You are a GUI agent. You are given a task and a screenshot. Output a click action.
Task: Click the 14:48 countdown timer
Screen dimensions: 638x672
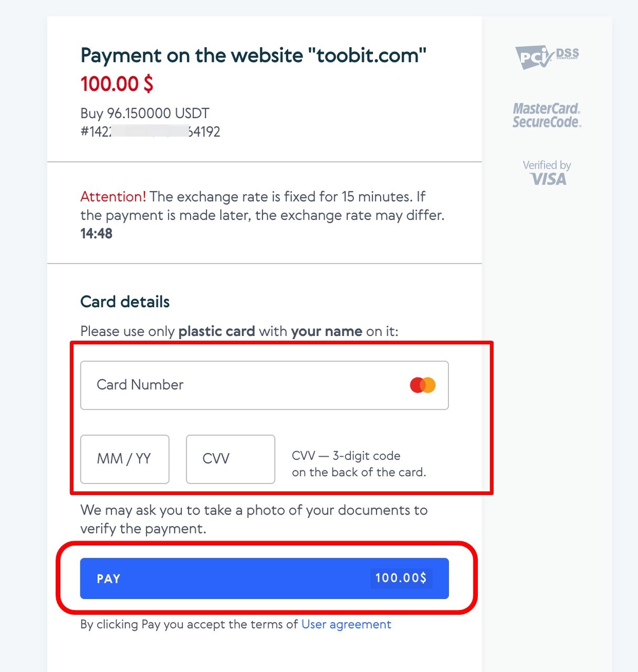96,234
